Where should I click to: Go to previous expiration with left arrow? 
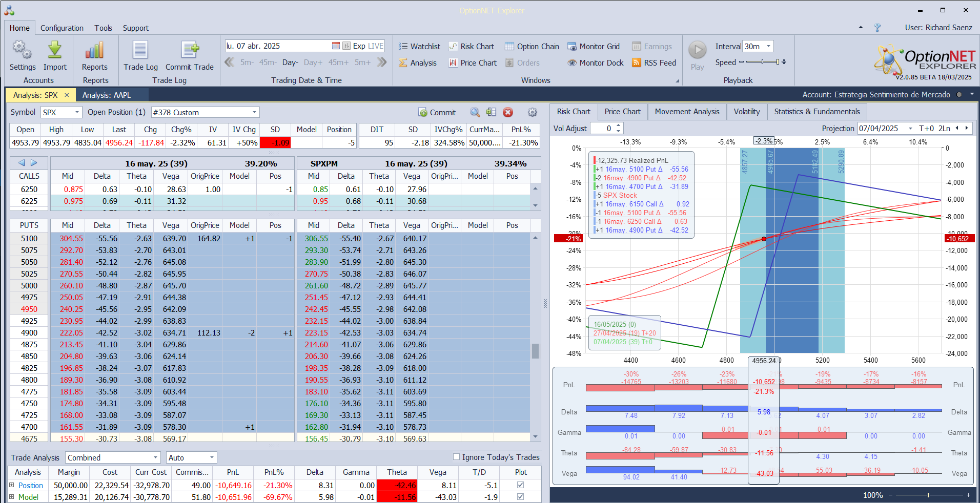22,163
